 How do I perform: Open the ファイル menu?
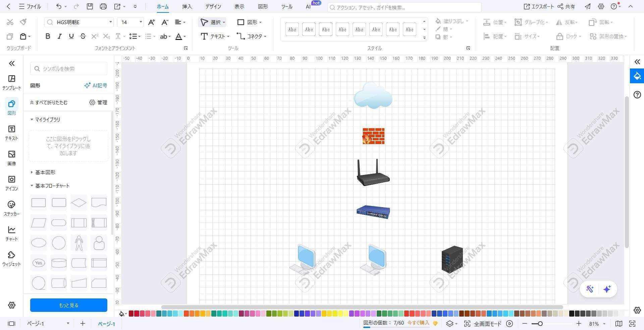click(x=30, y=6)
